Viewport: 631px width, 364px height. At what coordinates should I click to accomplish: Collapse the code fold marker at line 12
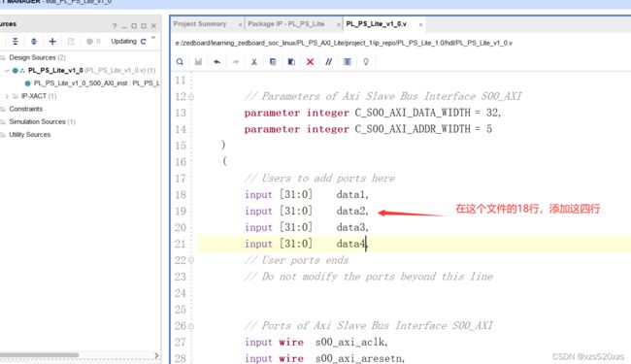pos(191,96)
